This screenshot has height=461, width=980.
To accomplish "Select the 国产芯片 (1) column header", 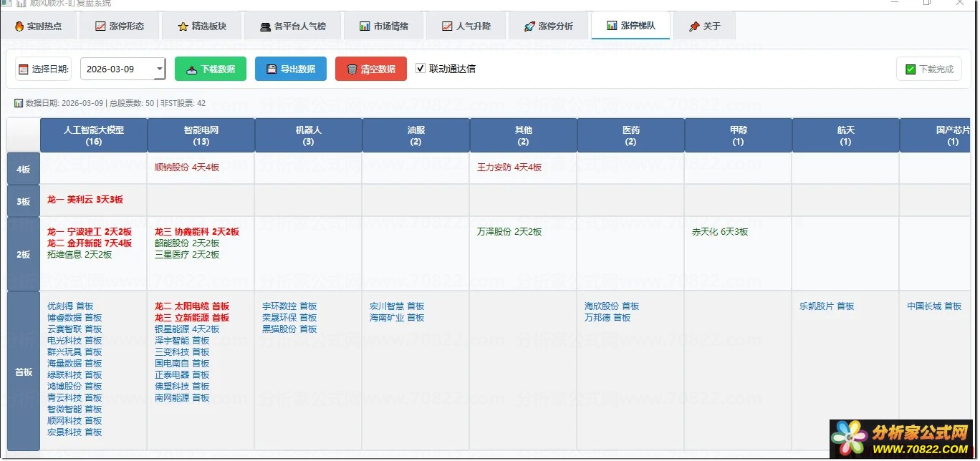I will point(936,135).
